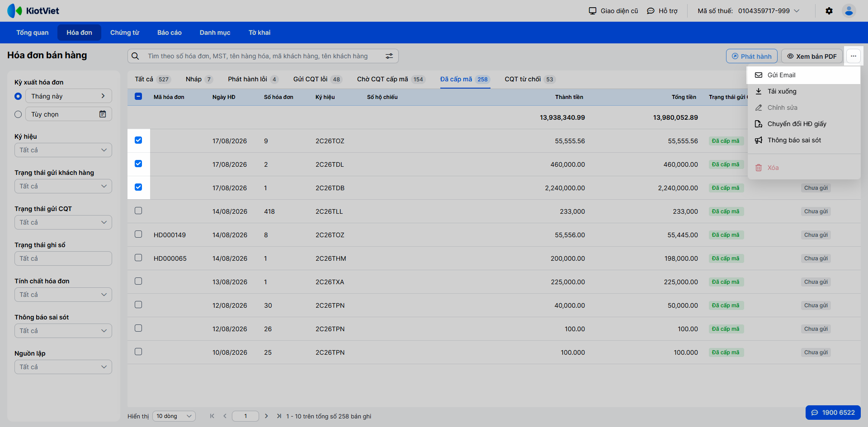This screenshot has width=868, height=427.
Task: Toggle the select-all header checkbox
Action: click(x=138, y=96)
